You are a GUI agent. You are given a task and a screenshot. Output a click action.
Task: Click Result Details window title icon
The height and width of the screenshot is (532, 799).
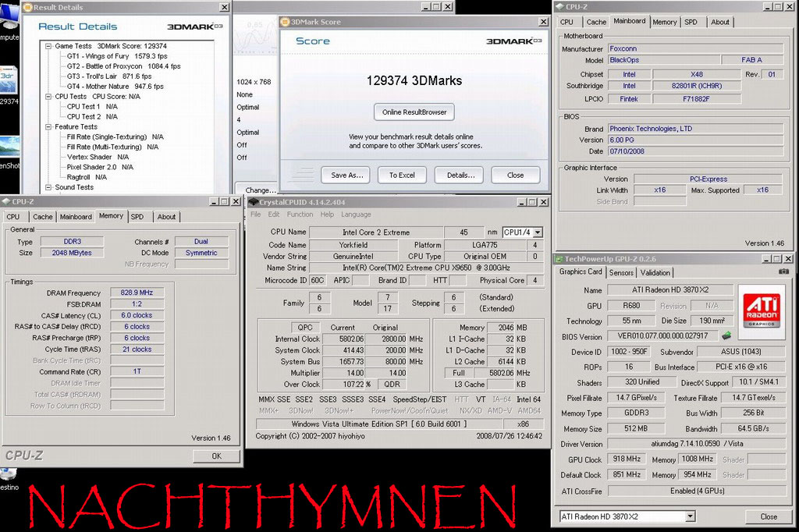tap(28, 7)
